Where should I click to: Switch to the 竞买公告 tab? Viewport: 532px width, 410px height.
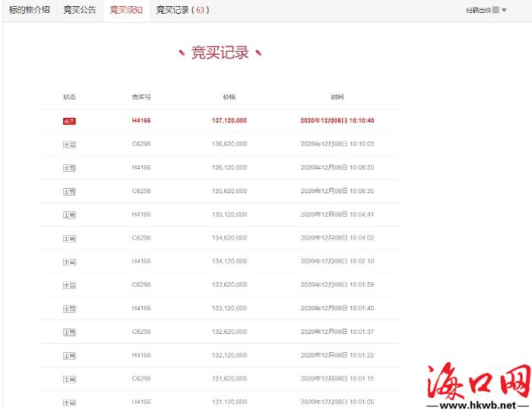coord(80,11)
